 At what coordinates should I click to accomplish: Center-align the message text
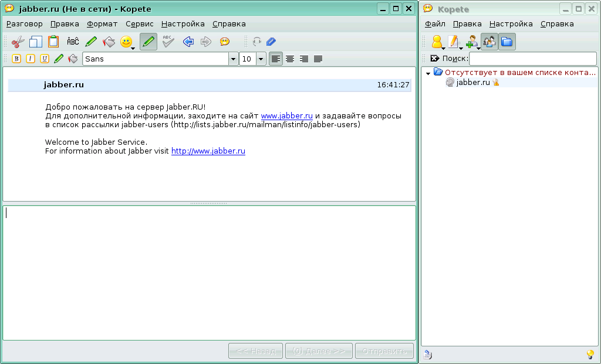289,59
